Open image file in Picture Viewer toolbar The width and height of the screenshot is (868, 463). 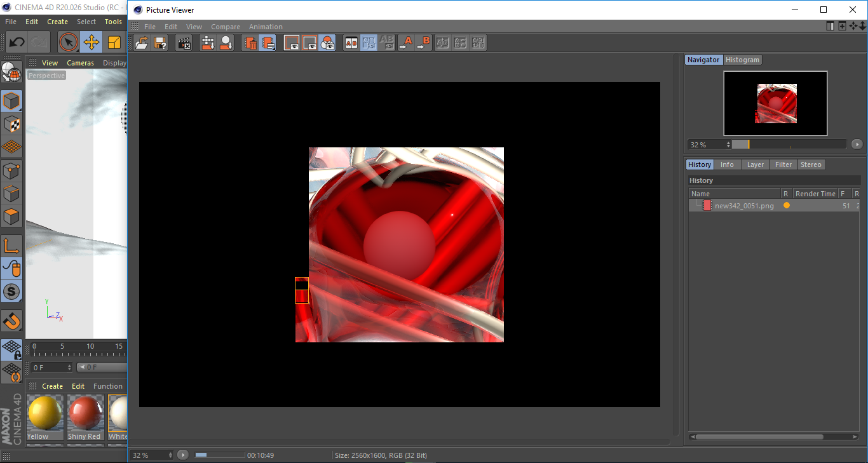pyautogui.click(x=142, y=43)
